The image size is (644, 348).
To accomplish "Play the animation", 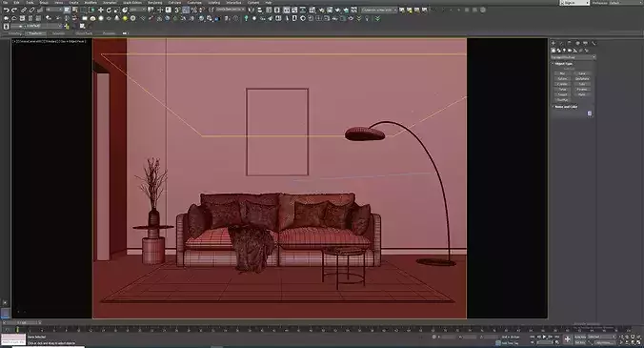I will pyautogui.click(x=544, y=337).
